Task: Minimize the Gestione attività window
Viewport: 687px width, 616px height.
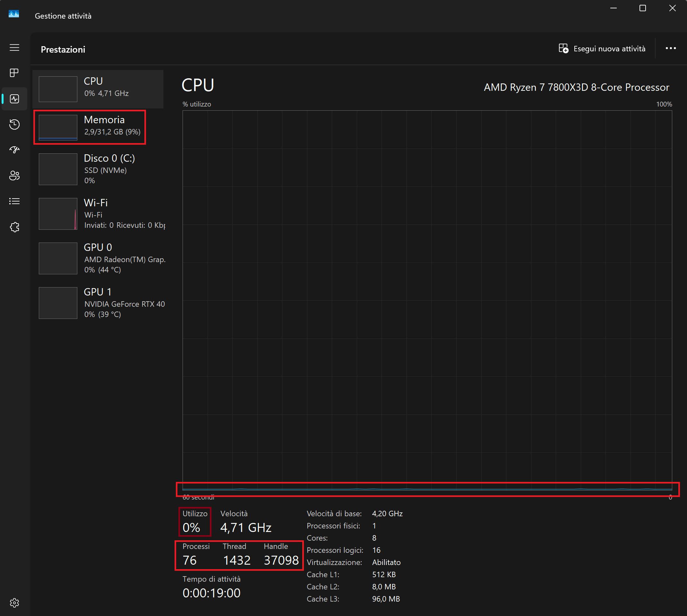Action: tap(614, 8)
